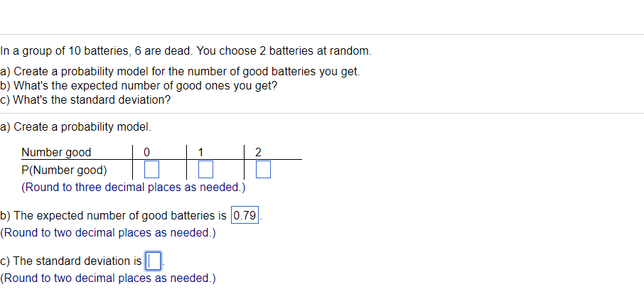Click the probability input box under column 1
The width and height of the screenshot is (644, 304).
click(206, 170)
